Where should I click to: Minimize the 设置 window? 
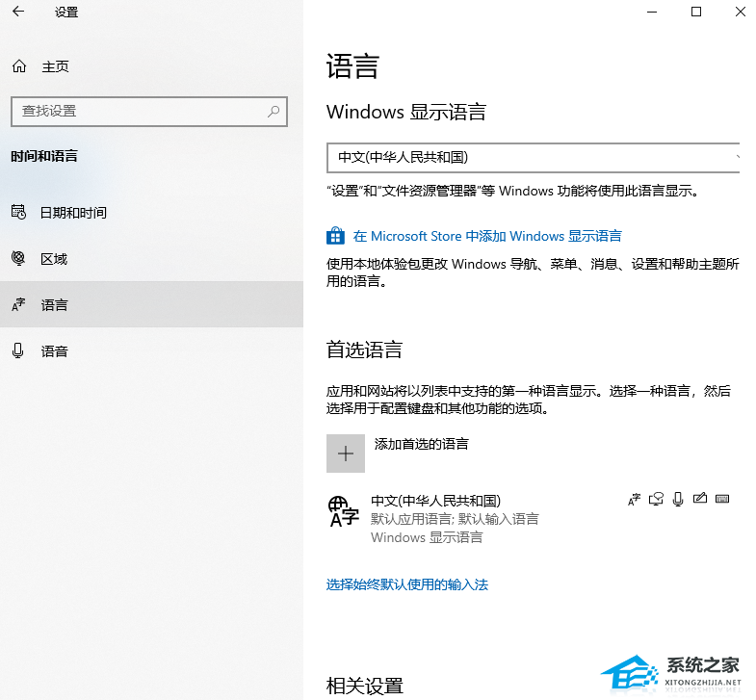pyautogui.click(x=652, y=12)
